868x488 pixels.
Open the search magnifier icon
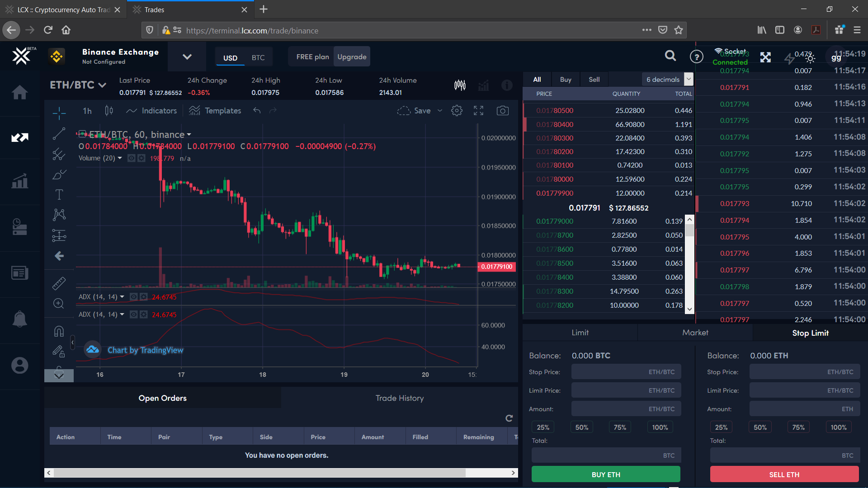pos(670,56)
